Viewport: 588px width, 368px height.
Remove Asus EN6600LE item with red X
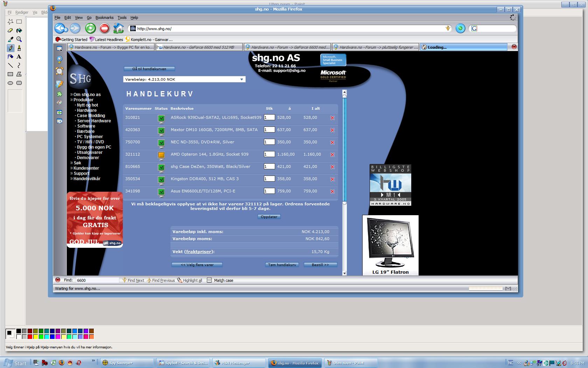(332, 192)
